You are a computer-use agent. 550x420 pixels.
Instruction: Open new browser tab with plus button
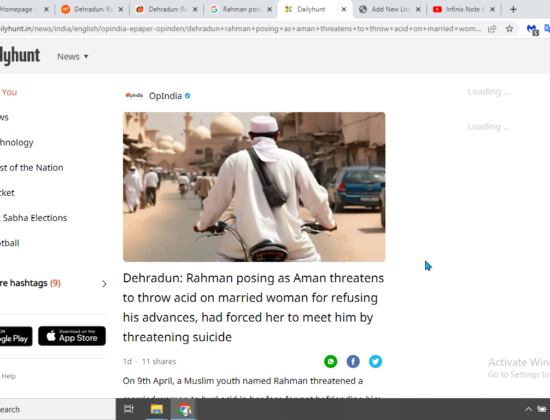click(x=513, y=9)
